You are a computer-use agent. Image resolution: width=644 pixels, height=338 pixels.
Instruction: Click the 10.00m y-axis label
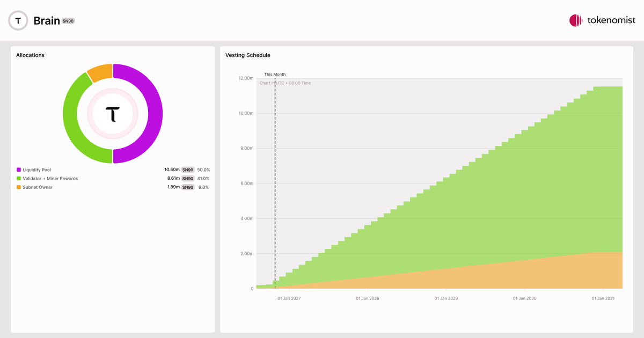pyautogui.click(x=246, y=113)
